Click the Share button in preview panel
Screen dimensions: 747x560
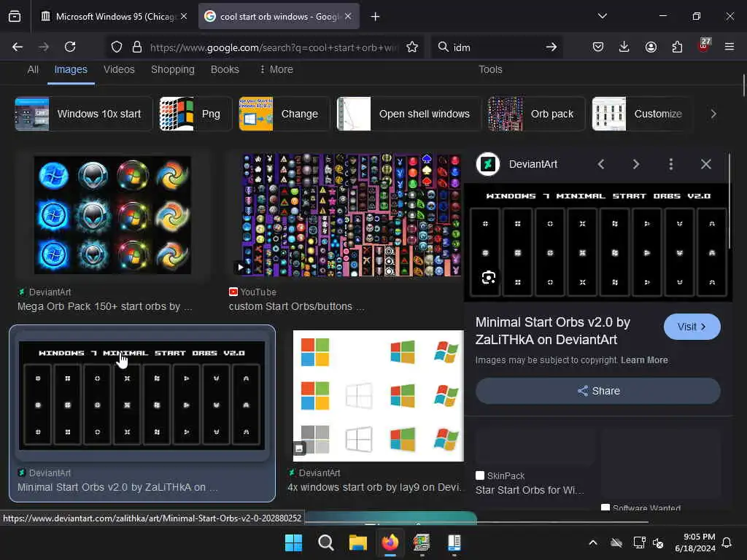tap(598, 391)
